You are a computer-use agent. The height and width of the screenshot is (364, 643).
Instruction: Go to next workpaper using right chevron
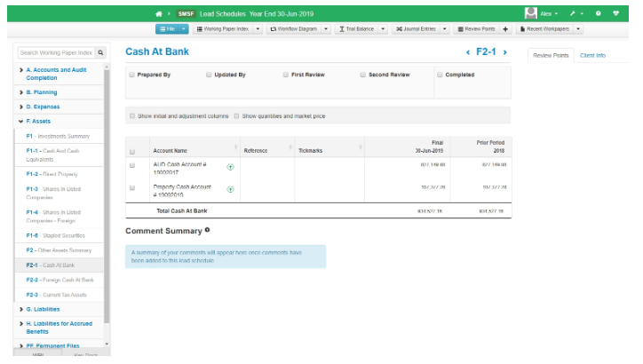(505, 52)
